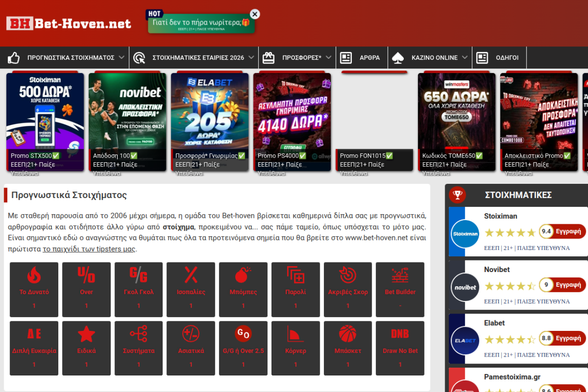Image resolution: width=588 pixels, height=392 pixels.
Task: Open the Elabet 205 ΔΩΡΑ promo card
Action: 209,122
